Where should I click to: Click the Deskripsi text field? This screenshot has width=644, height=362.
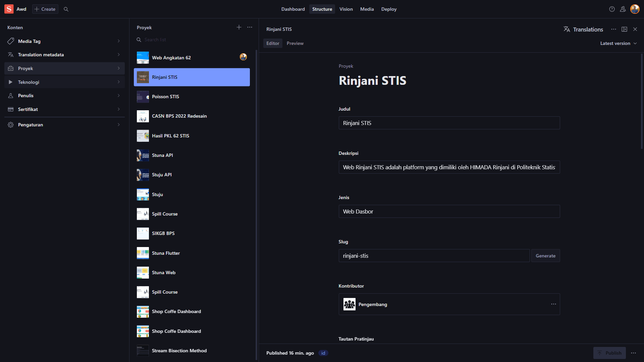click(x=449, y=167)
